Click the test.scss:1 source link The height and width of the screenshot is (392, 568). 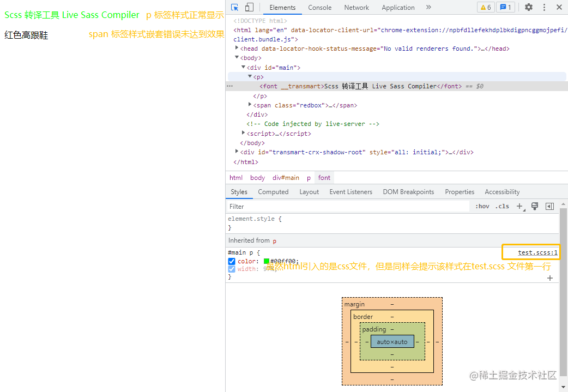pyautogui.click(x=537, y=252)
